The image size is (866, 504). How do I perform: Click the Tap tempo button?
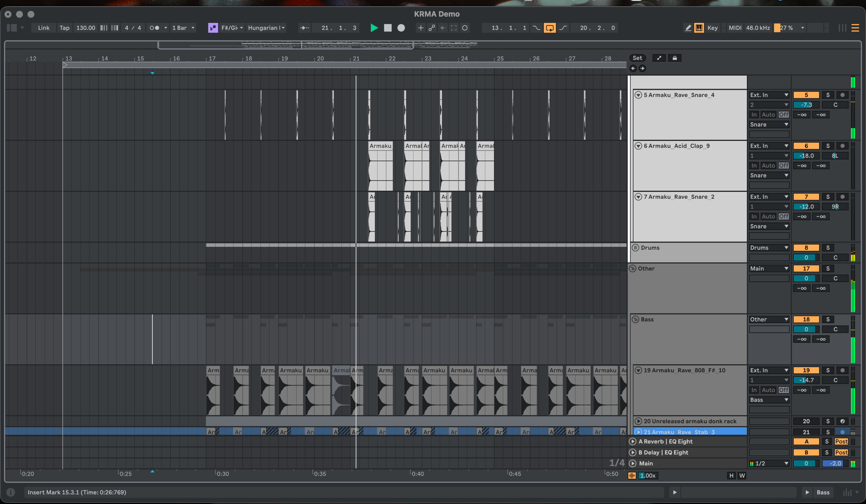click(64, 28)
